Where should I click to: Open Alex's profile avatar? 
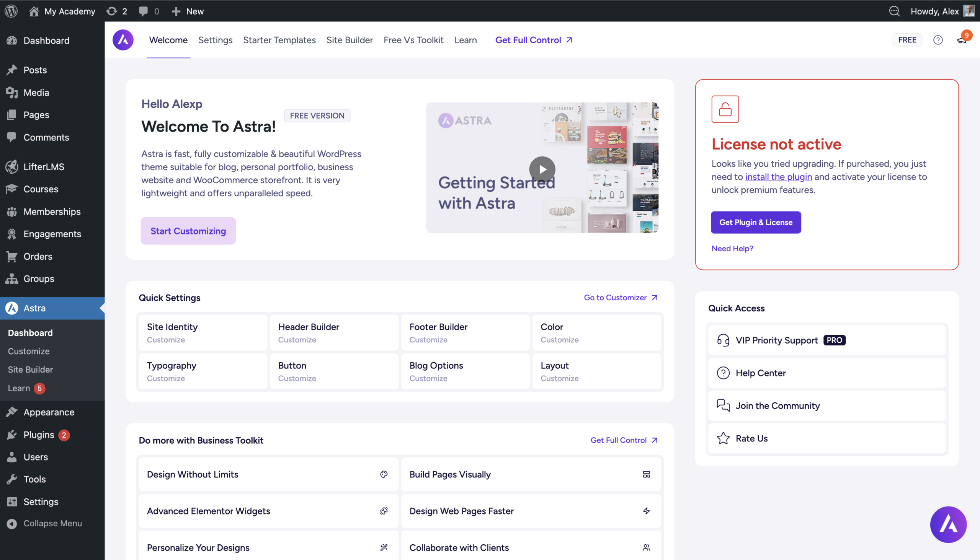[x=969, y=11]
